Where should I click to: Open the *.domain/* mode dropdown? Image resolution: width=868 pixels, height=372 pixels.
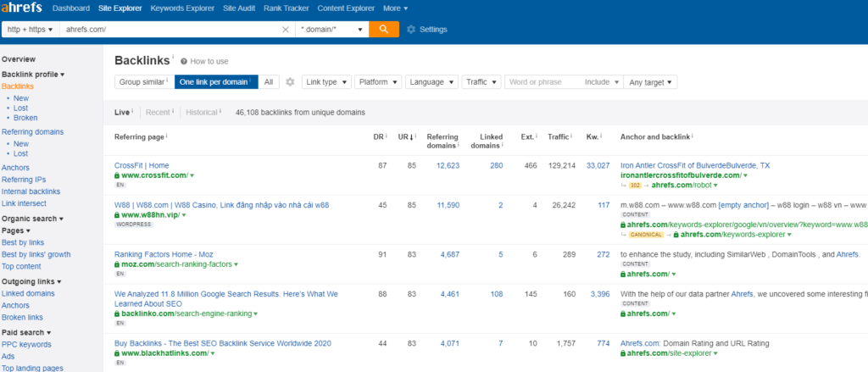[x=331, y=30]
